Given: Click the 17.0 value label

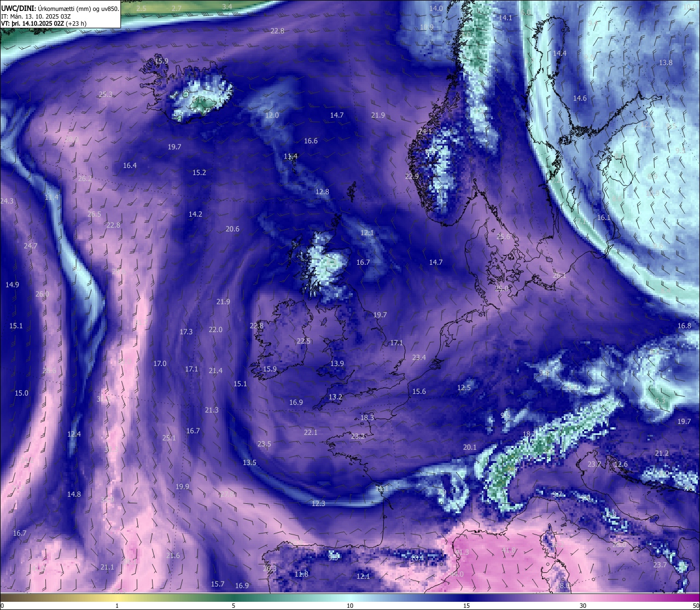Looking at the screenshot, I should (160, 363).
